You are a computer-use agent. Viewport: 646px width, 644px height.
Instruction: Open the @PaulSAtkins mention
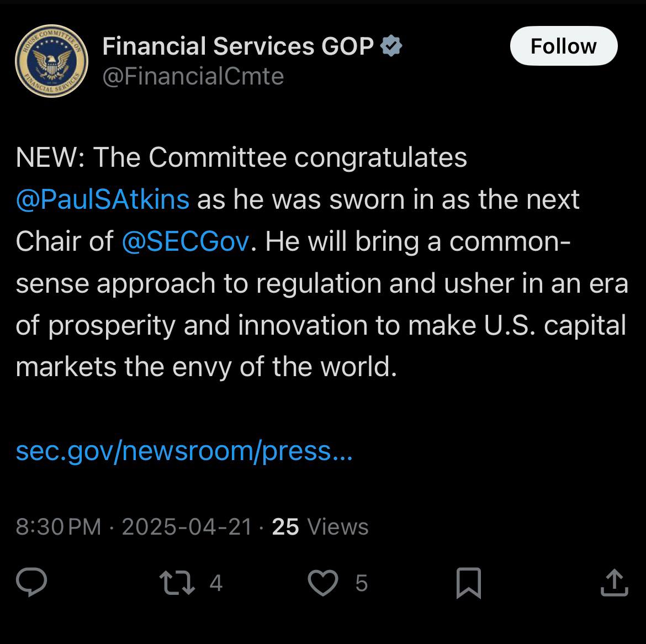point(103,199)
